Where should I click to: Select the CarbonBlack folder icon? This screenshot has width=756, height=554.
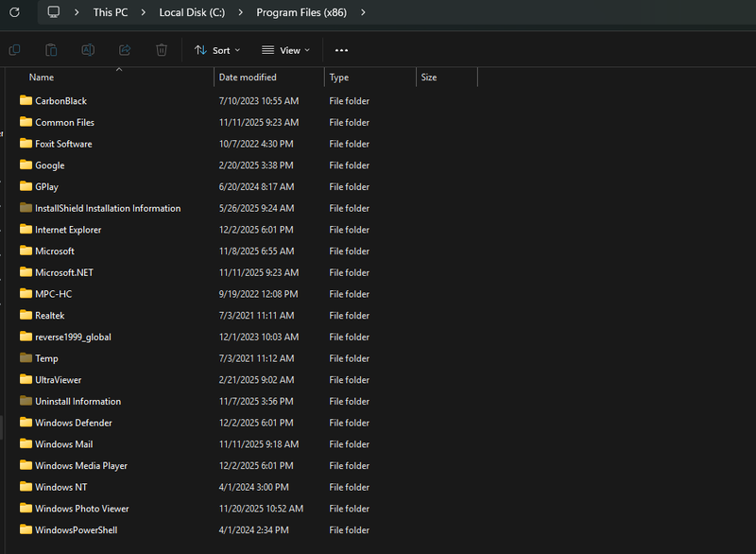point(26,100)
